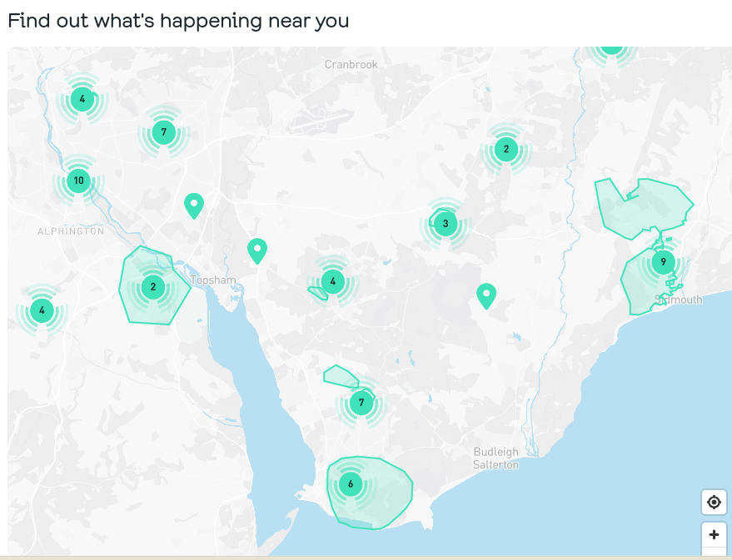Select cluster 4 directly above cluster 10
732x560 pixels.
pyautogui.click(x=82, y=100)
